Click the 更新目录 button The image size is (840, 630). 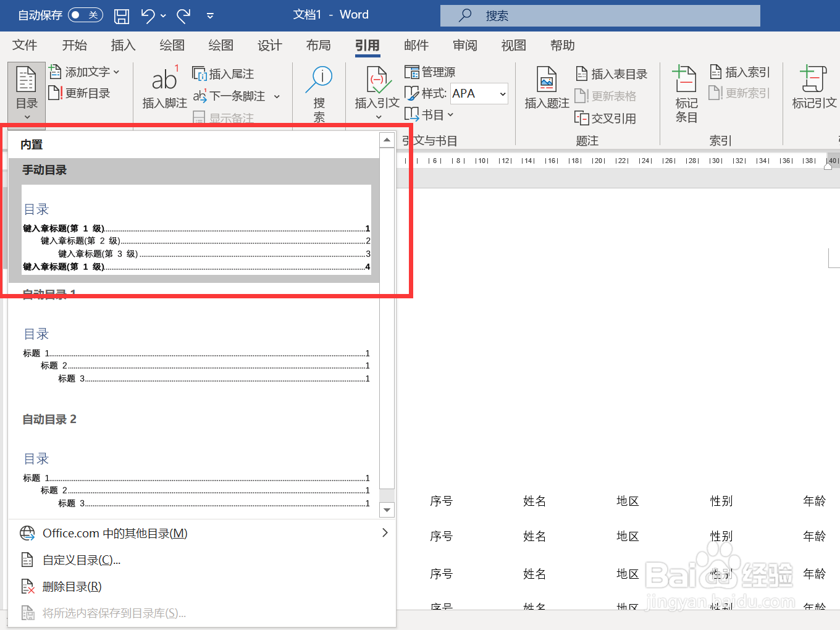click(79, 93)
